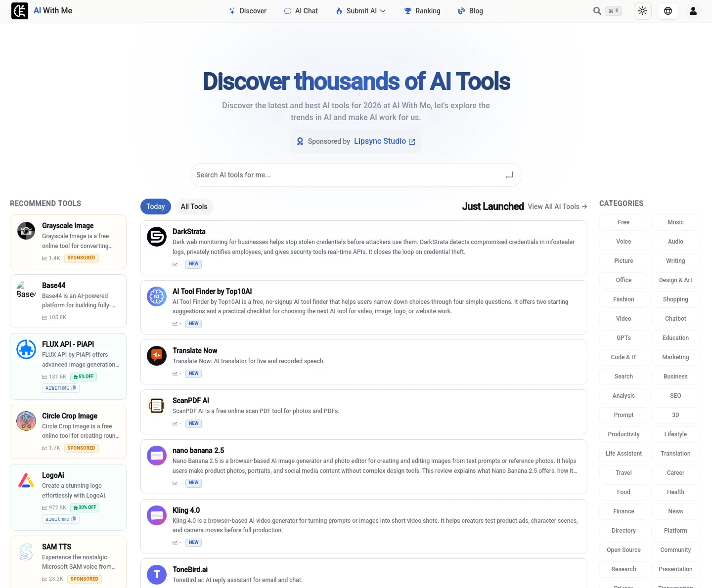Copy the aiwithme coupon code under LogoAi
This screenshot has width=712, height=588.
coord(61,519)
